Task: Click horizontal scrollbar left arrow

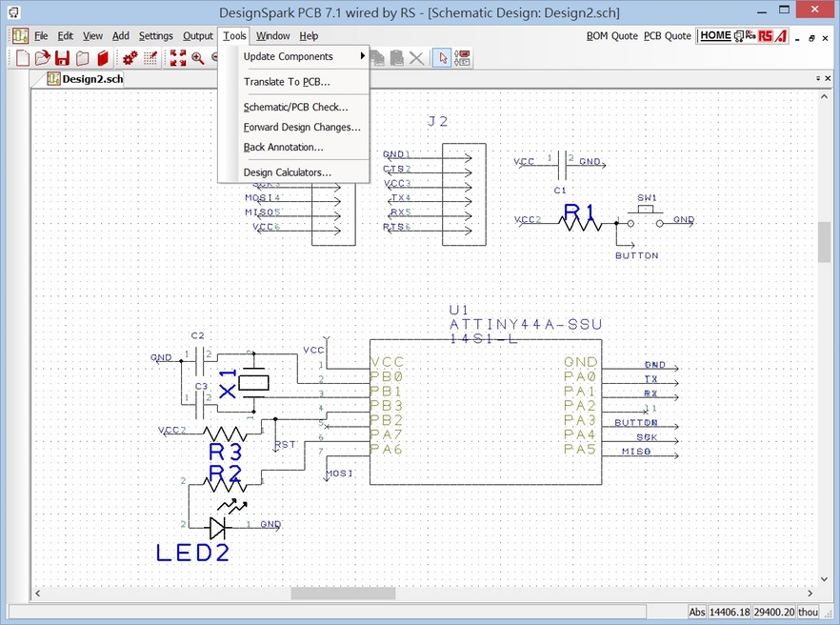Action: tap(37, 594)
